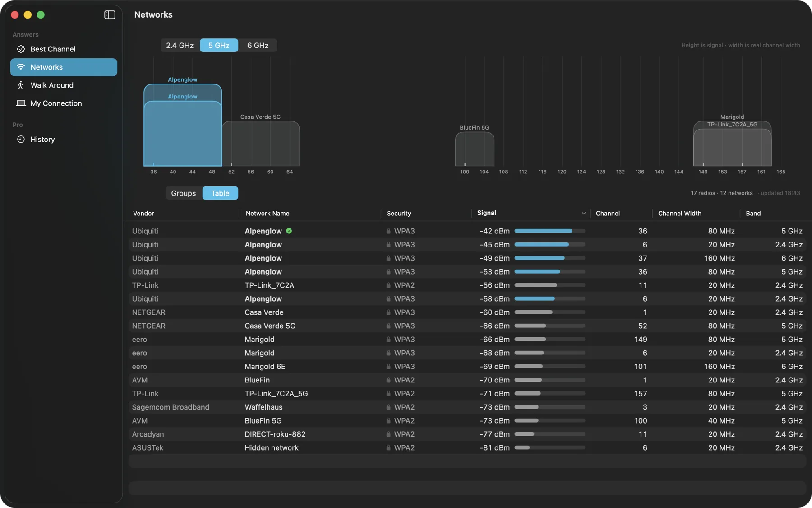
Task: Select the DIRECT-roku-882 network row
Action: coord(467,434)
